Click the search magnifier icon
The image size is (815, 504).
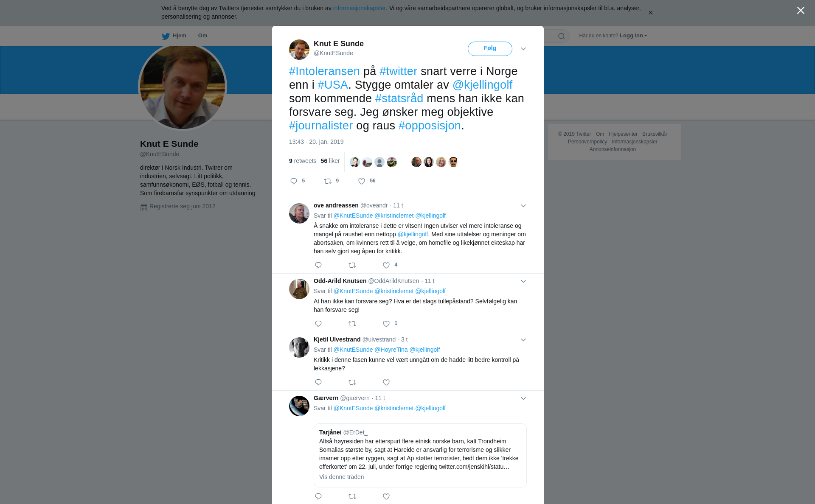pos(562,36)
